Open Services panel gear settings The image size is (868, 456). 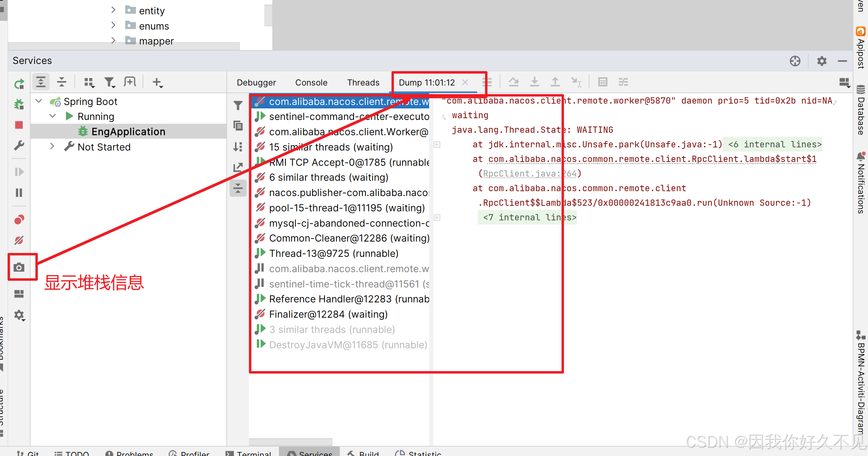pos(821,61)
